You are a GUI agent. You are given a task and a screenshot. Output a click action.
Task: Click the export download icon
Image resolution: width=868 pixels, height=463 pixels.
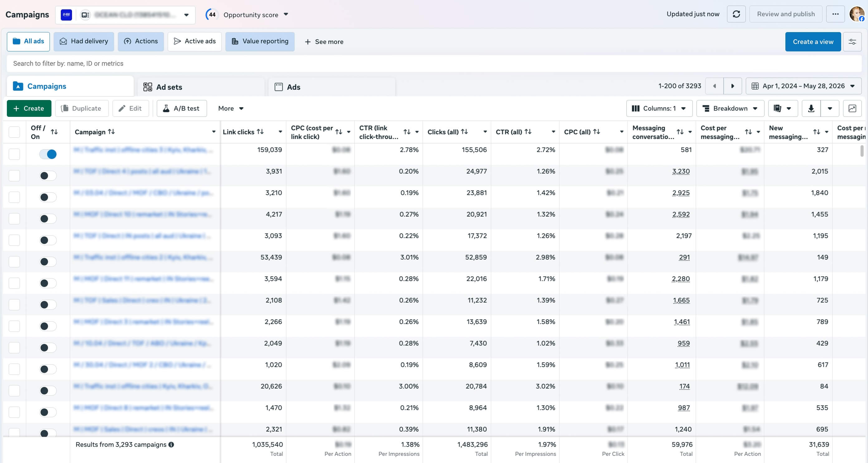(x=811, y=108)
